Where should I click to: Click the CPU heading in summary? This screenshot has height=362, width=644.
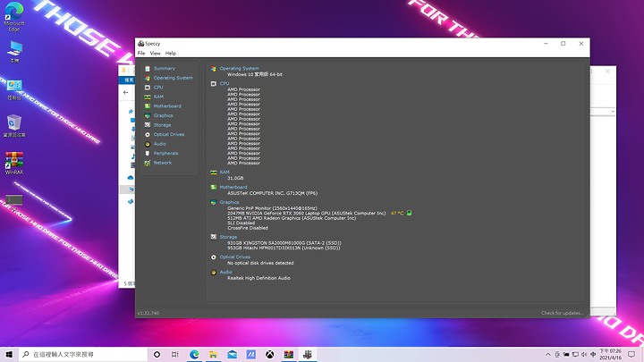[225, 83]
